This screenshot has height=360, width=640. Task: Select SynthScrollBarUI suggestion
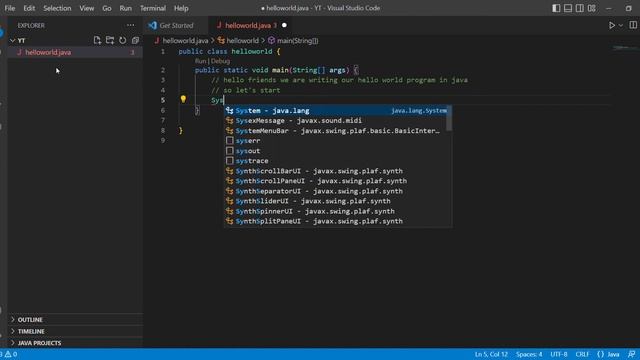[x=336, y=171]
